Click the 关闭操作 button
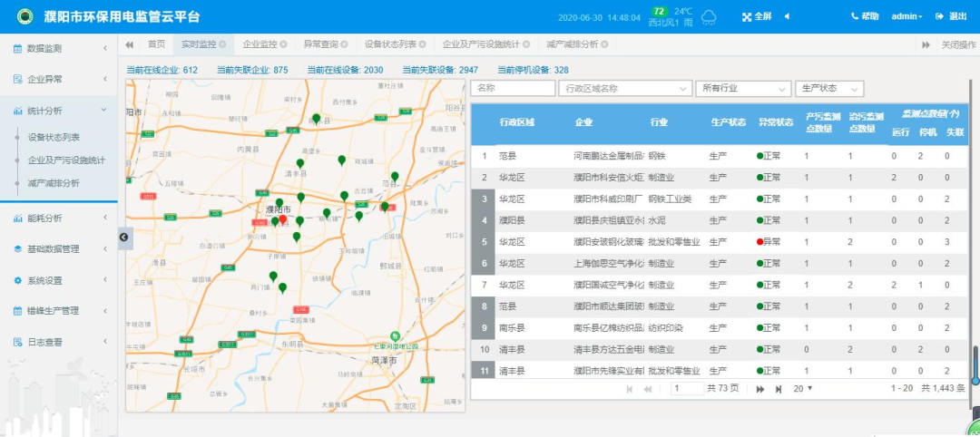 click(x=958, y=44)
